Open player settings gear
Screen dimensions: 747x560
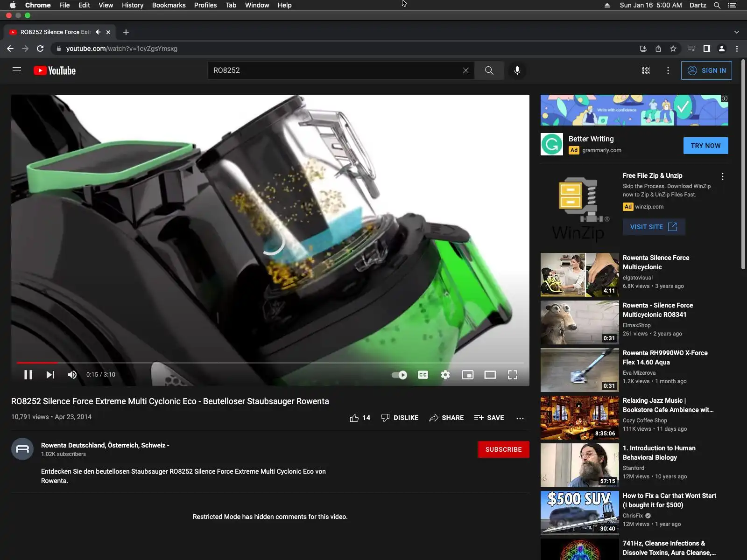[x=445, y=375]
